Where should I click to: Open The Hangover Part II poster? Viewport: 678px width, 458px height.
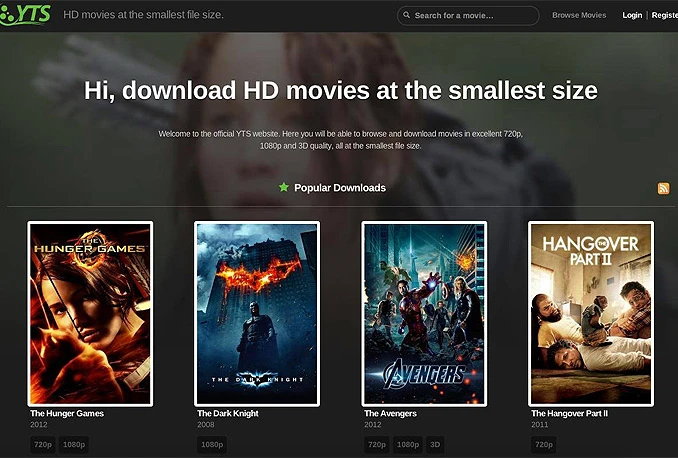[x=591, y=314]
